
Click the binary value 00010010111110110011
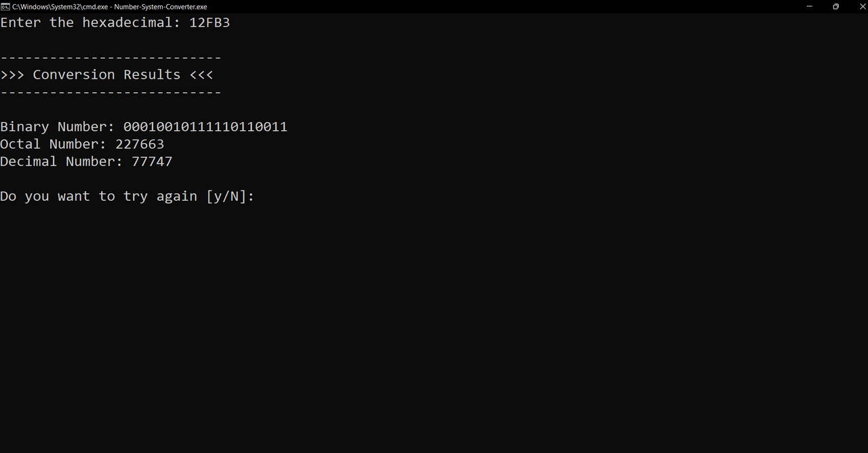pos(205,127)
